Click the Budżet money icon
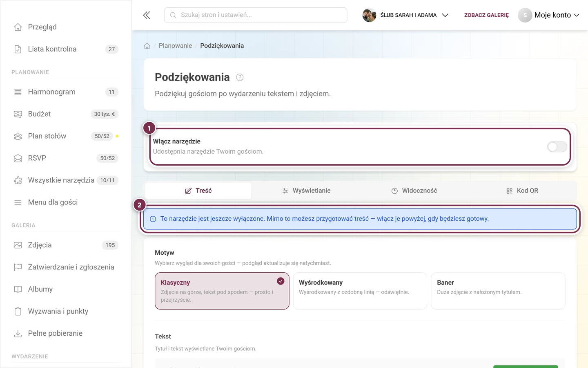588x368 pixels. click(x=18, y=114)
